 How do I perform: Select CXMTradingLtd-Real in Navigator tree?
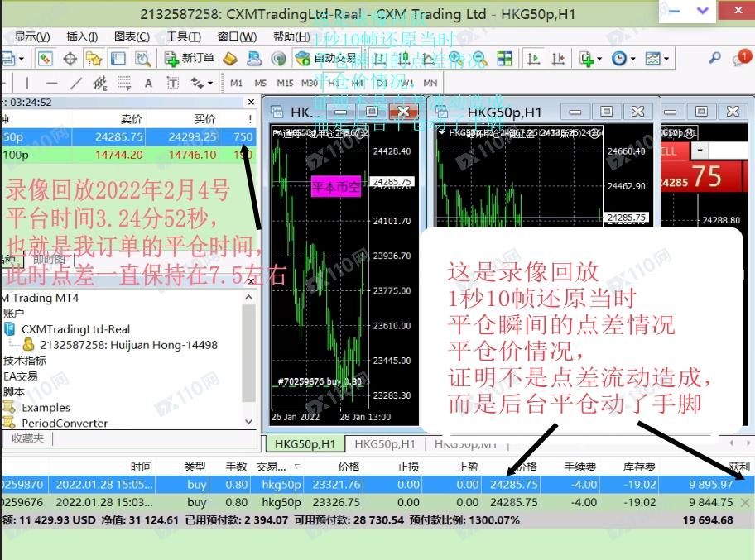pyautogui.click(x=75, y=329)
